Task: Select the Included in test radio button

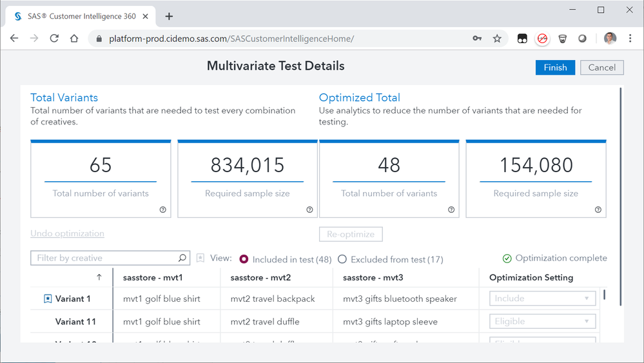Action: click(x=244, y=259)
